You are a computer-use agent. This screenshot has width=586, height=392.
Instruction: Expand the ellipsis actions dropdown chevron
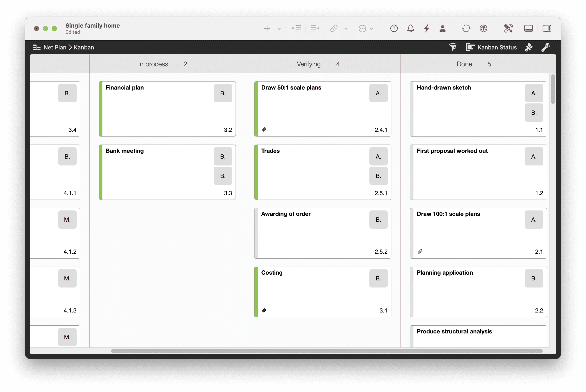[371, 29]
